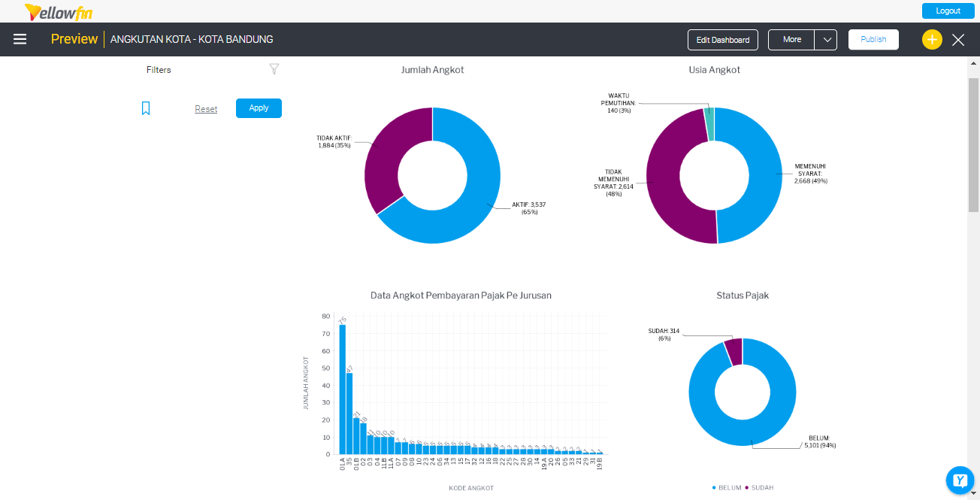Click Edit Dashboard button
This screenshot has width=980, height=500.
(x=723, y=40)
